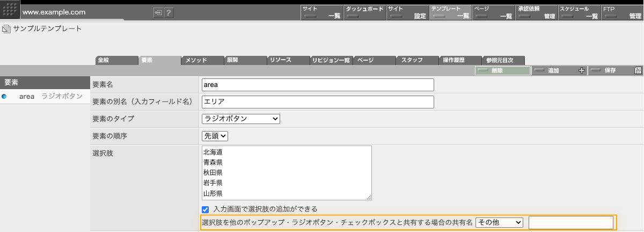Screen dimensions: 644x232
Task: Switch to the スタッフ tab
Action: (417, 60)
